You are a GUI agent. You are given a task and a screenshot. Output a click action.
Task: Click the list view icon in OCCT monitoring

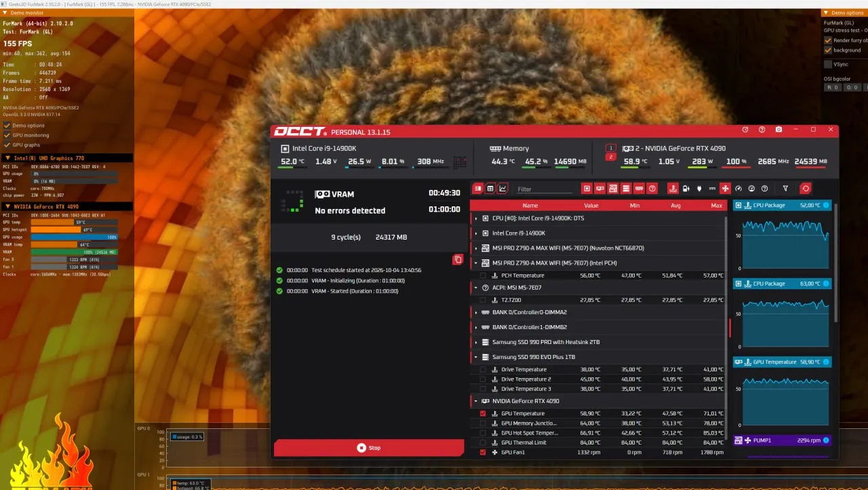tap(477, 189)
